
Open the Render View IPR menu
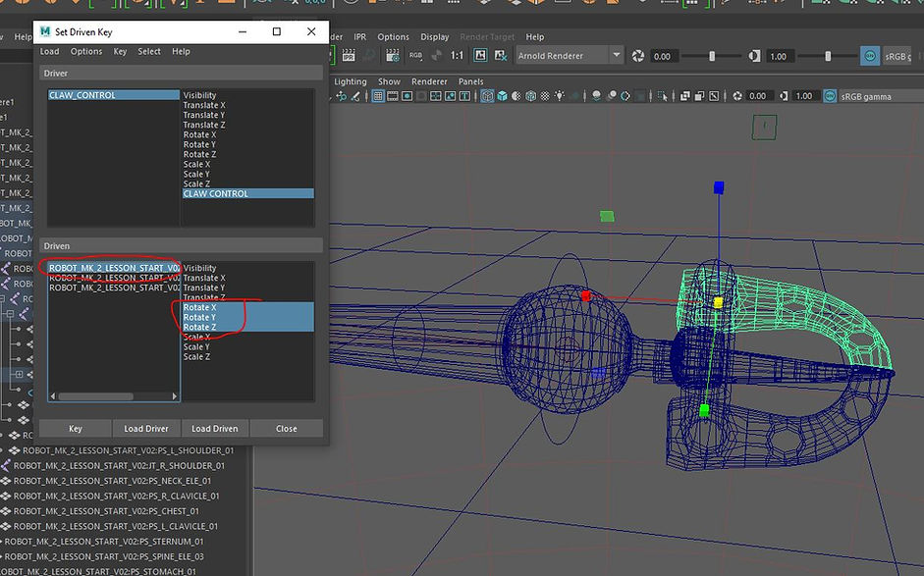coord(359,36)
